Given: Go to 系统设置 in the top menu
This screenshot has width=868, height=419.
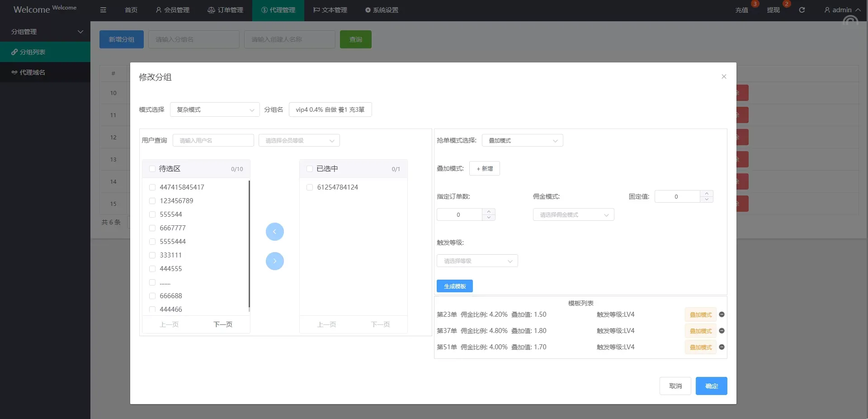Looking at the screenshot, I should coord(382,10).
